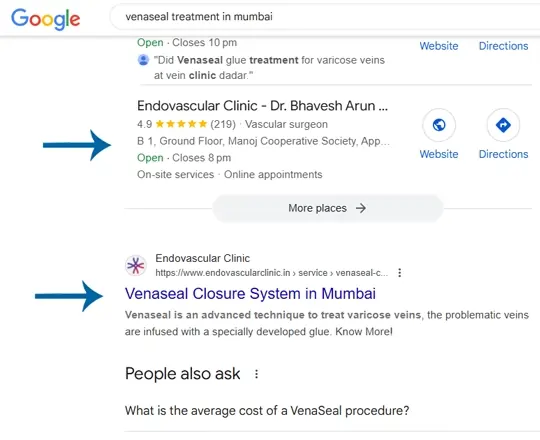Click the Directions diamond arrow icon

(503, 125)
